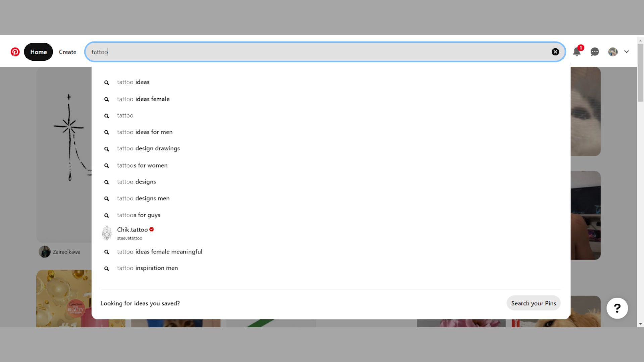Select suggestion "tattoos for guys"
Image resolution: width=644 pixels, height=362 pixels.
coord(139,215)
